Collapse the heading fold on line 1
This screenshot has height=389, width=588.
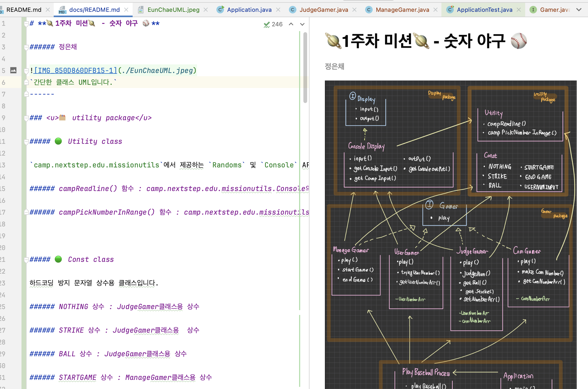[26, 24]
